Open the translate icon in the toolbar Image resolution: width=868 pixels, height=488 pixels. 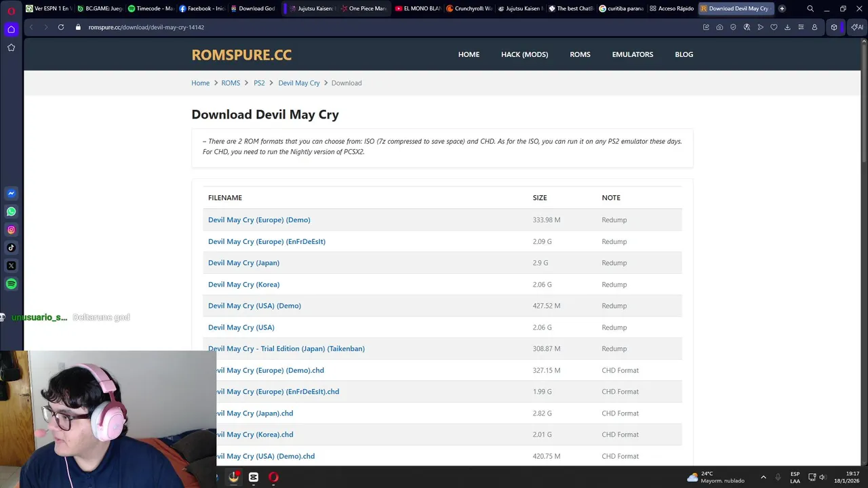(x=747, y=27)
